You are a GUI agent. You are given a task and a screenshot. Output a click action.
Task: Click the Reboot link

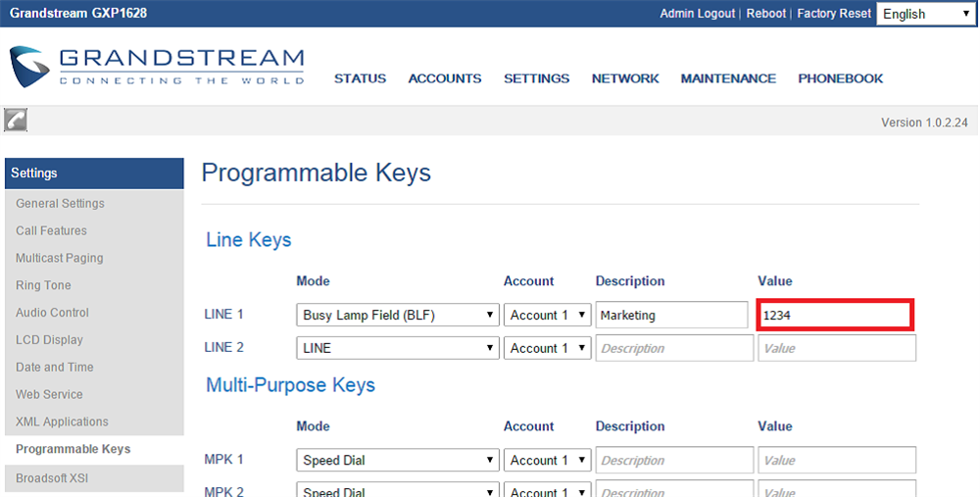[x=766, y=14]
